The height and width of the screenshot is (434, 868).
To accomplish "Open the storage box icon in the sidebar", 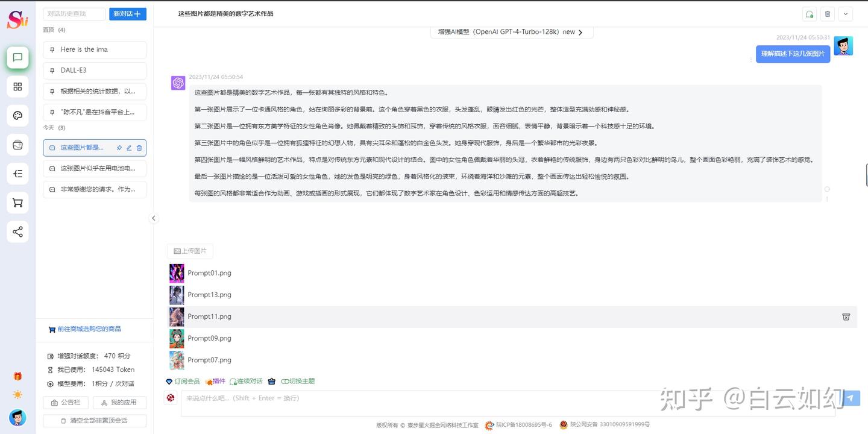I will click(17, 145).
